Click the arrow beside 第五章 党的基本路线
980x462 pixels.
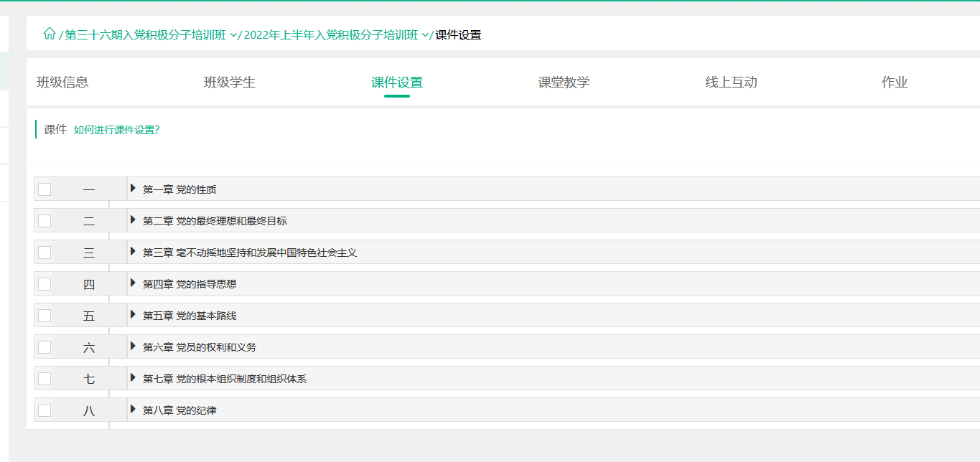point(133,315)
